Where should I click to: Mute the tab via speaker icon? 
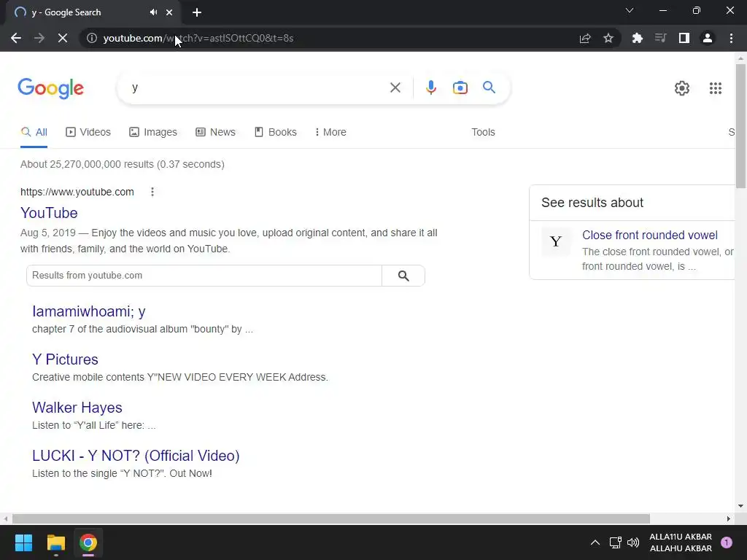[153, 12]
